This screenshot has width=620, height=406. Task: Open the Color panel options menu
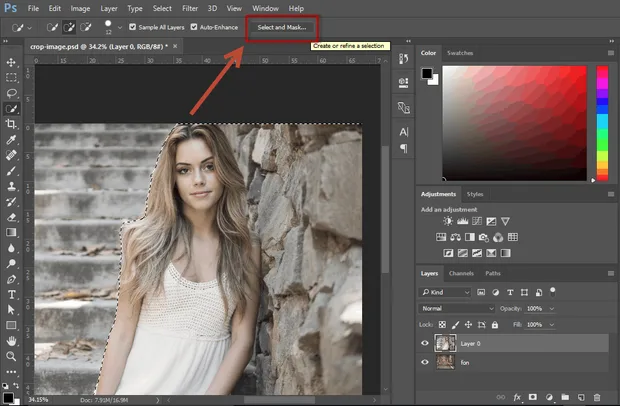611,53
